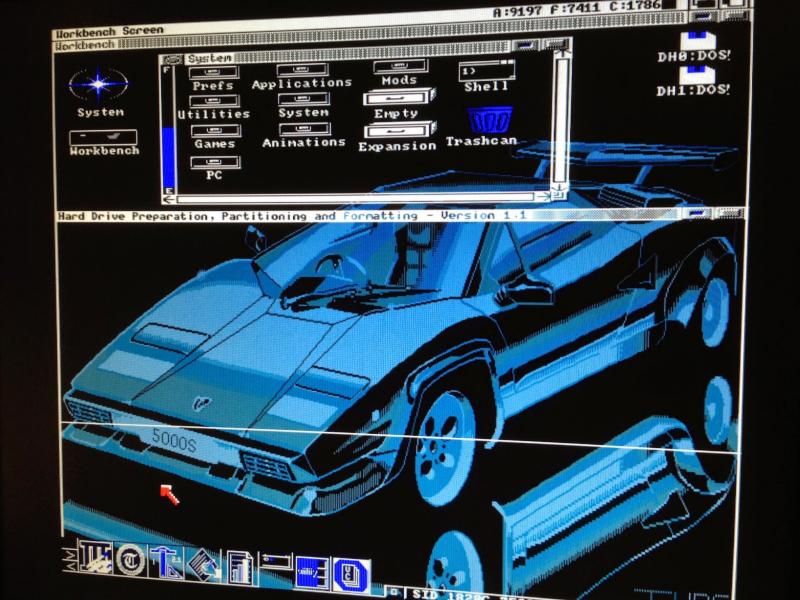This screenshot has width=800, height=600.
Task: Click the System window left scroll arrow
Action: (169, 199)
